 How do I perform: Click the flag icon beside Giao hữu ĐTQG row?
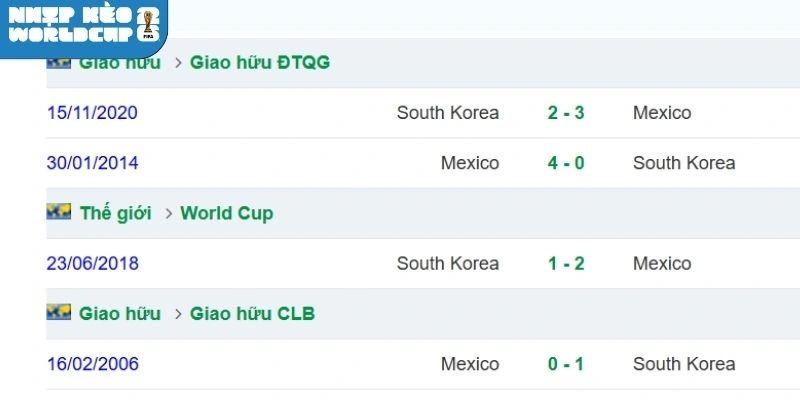[x=58, y=62]
